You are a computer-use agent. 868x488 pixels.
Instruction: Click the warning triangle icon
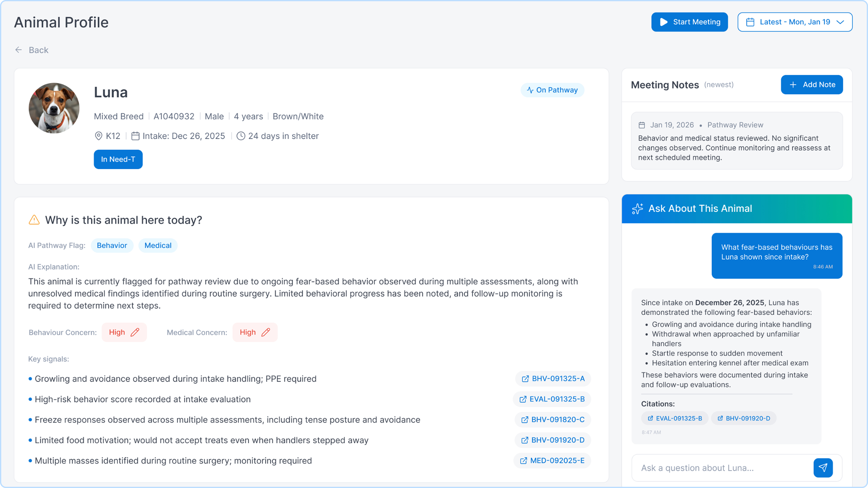[34, 220]
